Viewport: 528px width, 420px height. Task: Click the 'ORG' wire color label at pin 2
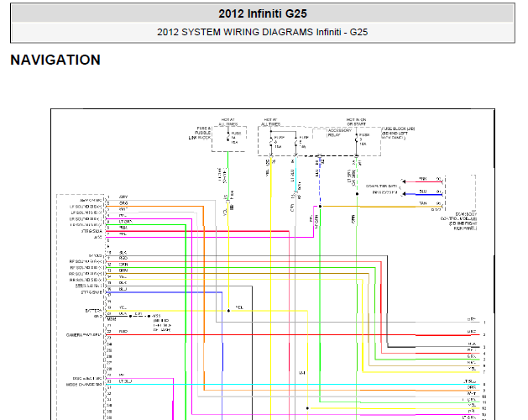(123, 203)
